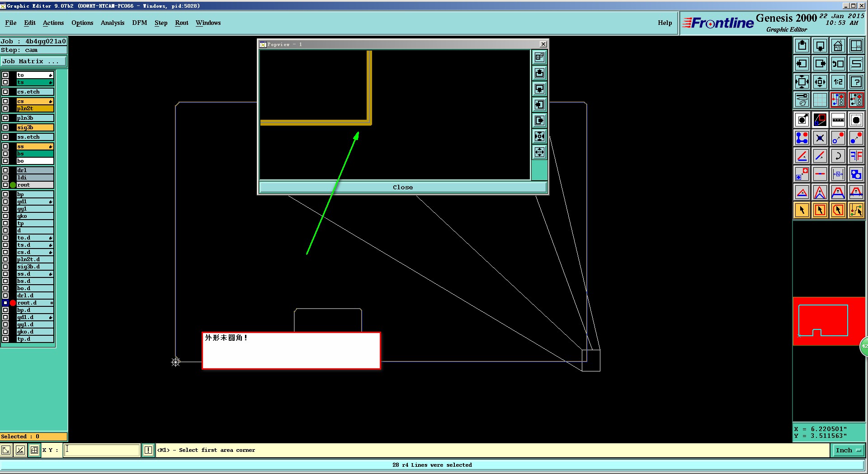Click the Close button in Popview
This screenshot has height=474, width=868.
pos(403,187)
